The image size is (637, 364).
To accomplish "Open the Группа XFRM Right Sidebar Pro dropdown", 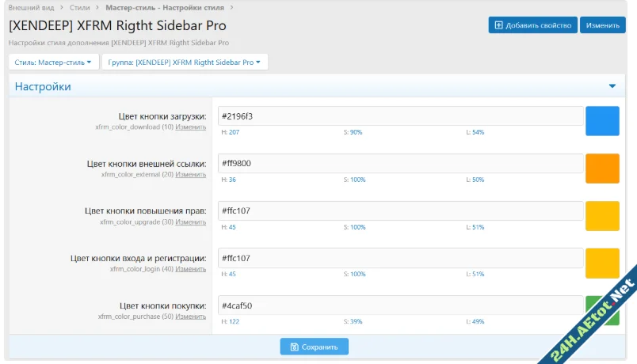I will tap(185, 62).
